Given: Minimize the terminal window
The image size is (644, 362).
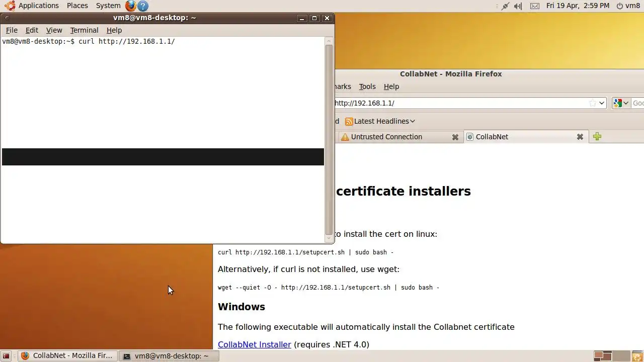Looking at the screenshot, I should pos(302,18).
